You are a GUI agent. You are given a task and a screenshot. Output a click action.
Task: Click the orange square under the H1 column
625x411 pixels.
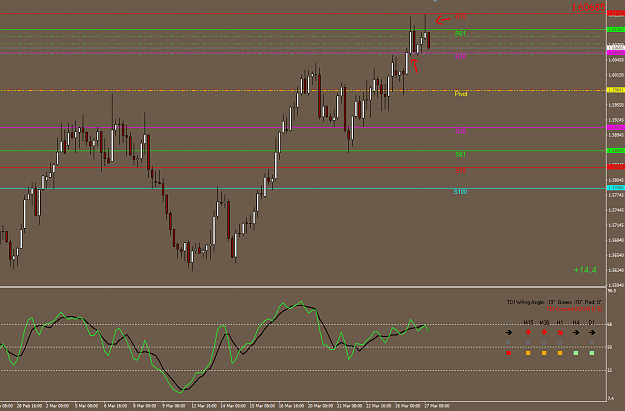tap(560, 353)
